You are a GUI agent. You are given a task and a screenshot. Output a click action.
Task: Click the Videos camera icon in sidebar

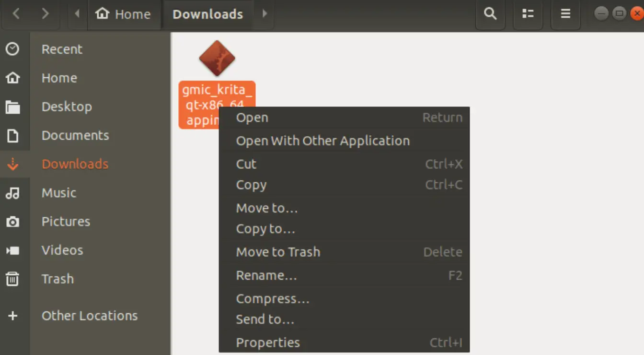12,250
